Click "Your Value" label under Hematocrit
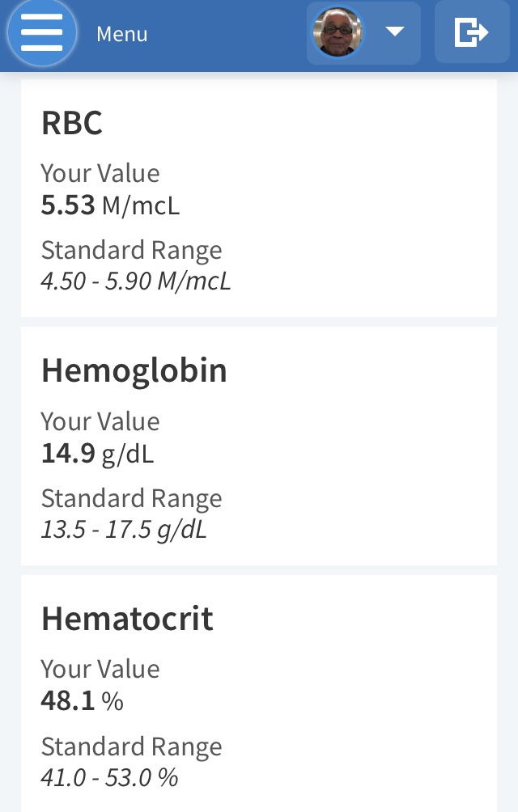Image resolution: width=518 pixels, height=812 pixels. coord(100,669)
